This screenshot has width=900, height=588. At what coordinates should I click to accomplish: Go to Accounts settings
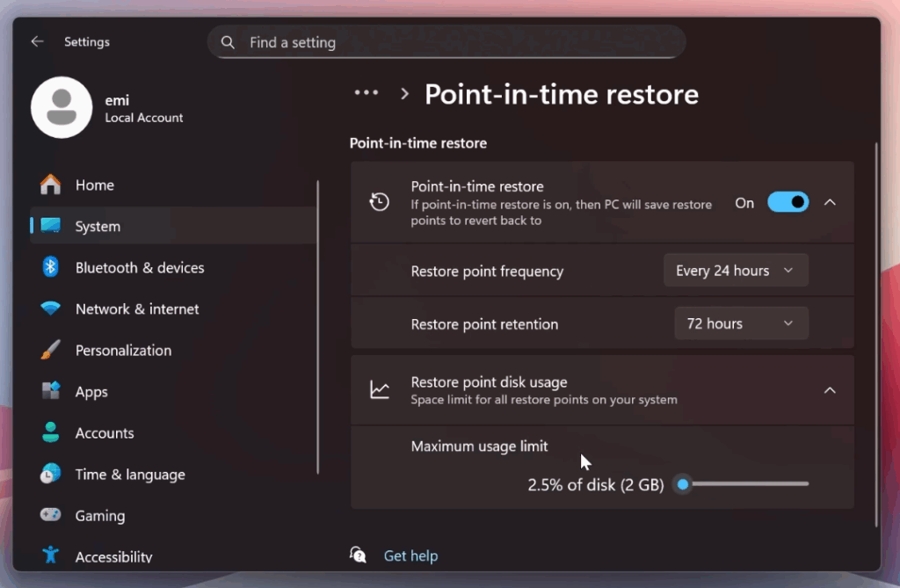pos(105,433)
